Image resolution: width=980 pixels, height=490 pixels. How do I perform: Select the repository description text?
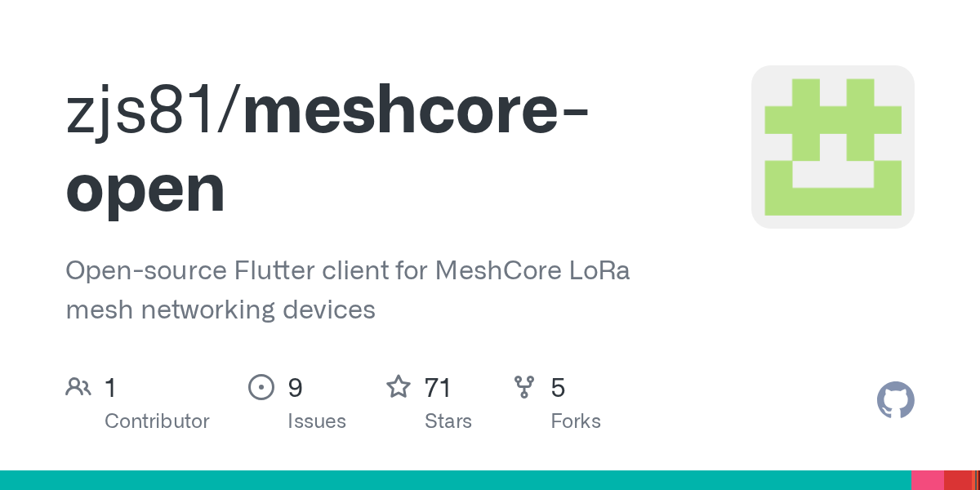tap(347, 290)
